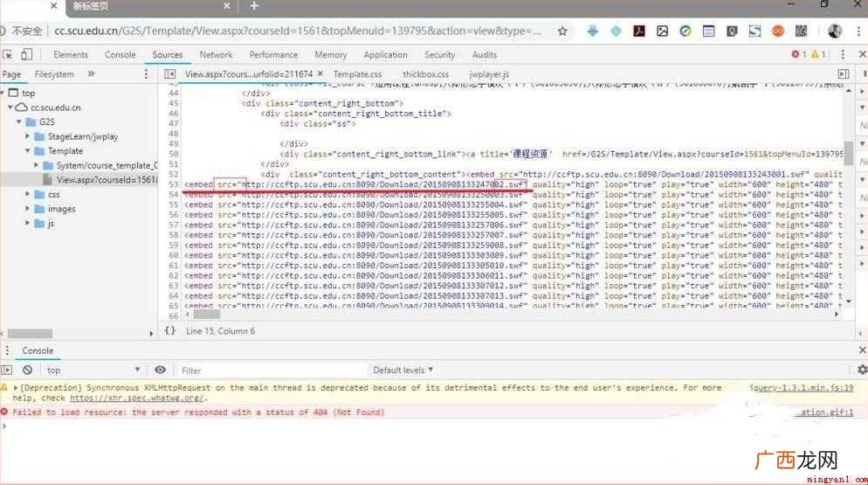The height and width of the screenshot is (485, 868).
Task: Open the Application panel
Action: [385, 54]
